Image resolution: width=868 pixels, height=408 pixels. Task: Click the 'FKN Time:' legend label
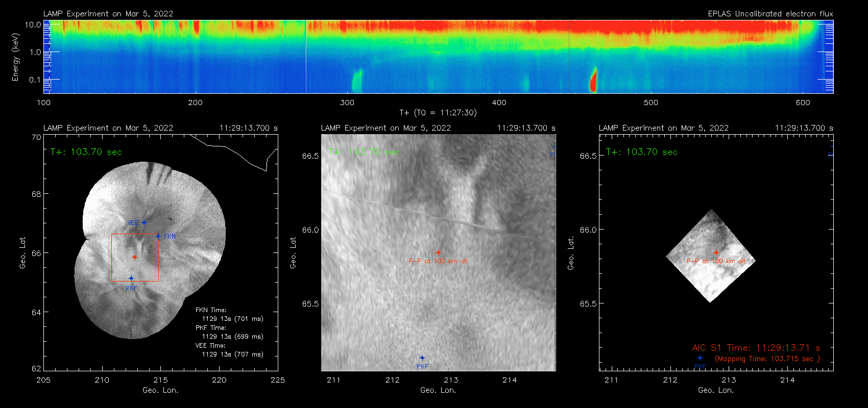tap(211, 310)
